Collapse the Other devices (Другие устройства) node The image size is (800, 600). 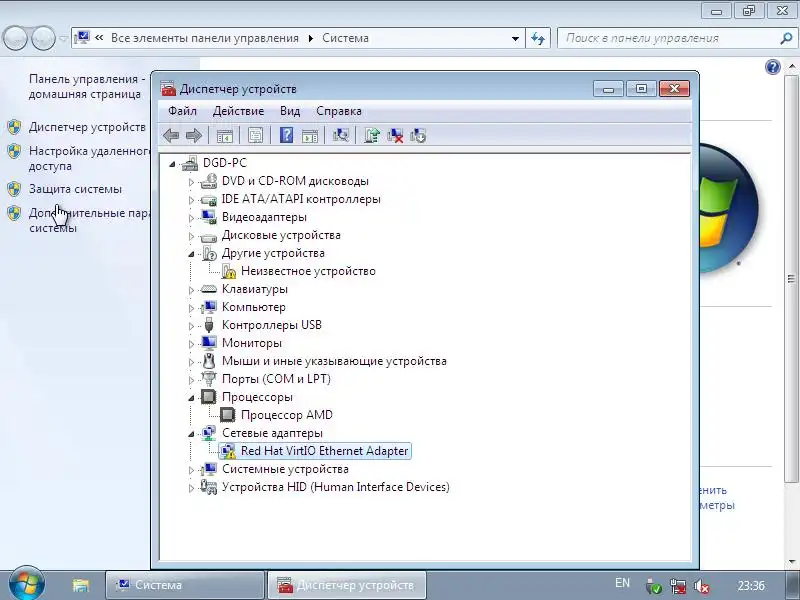pyautogui.click(x=191, y=254)
